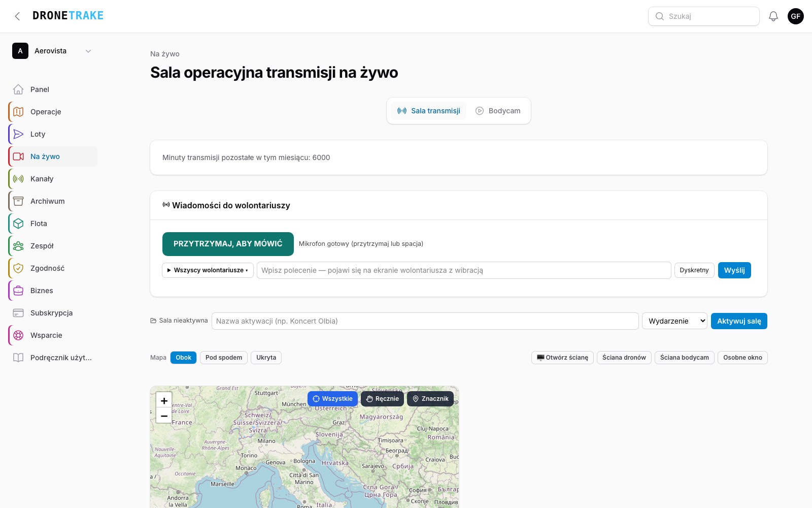Focus the Szukaj search field

[704, 16]
